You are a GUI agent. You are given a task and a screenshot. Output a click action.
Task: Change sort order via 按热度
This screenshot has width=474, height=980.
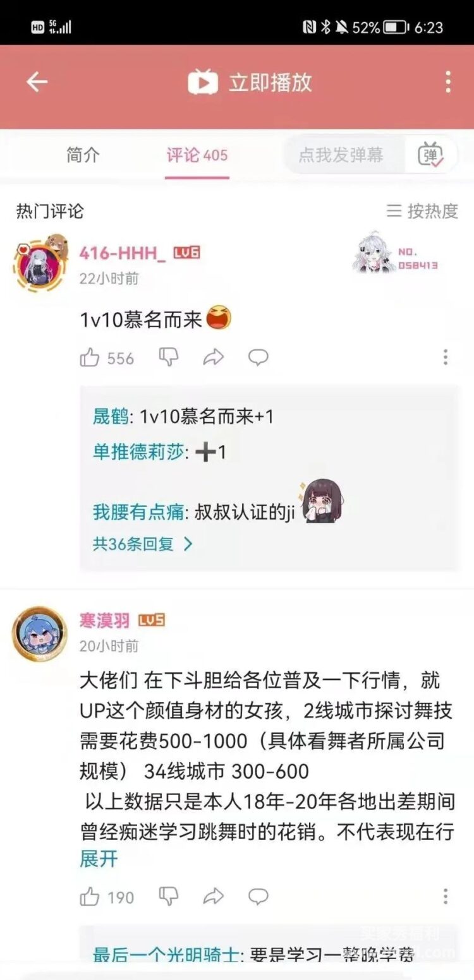[422, 211]
